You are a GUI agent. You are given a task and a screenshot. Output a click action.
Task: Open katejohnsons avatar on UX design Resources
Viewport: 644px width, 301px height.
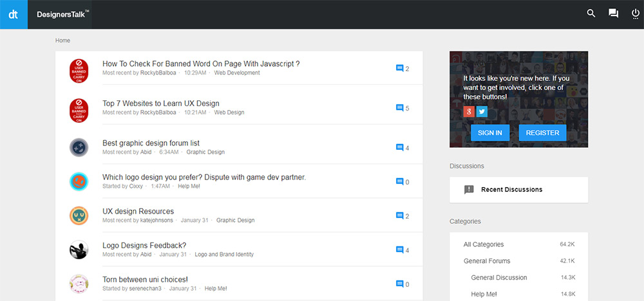tap(79, 215)
